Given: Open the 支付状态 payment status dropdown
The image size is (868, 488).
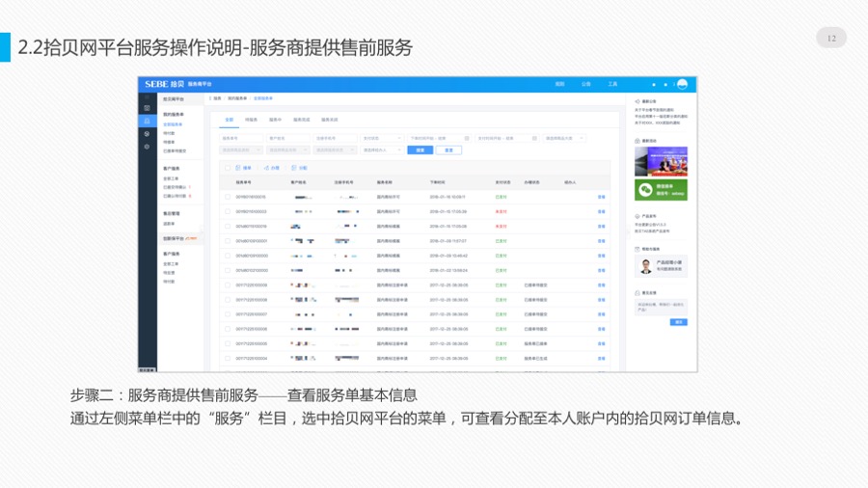Looking at the screenshot, I should point(382,138).
